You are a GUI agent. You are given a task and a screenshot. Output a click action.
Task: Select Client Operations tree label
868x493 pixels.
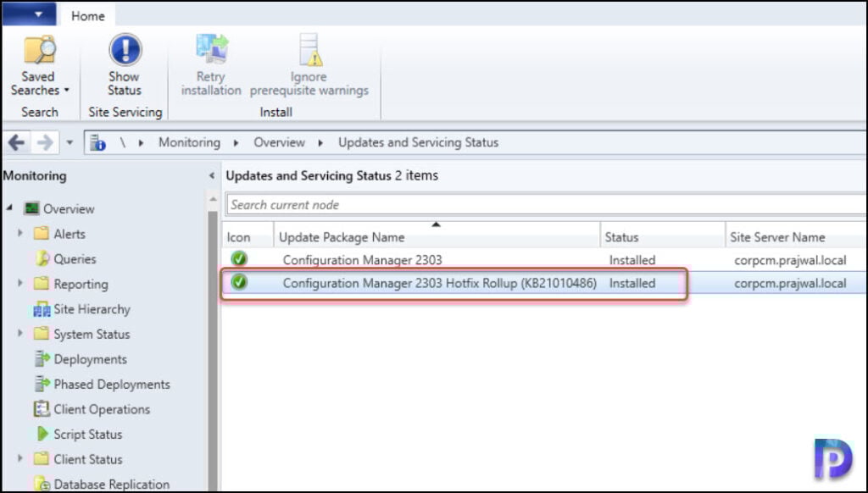(102, 409)
